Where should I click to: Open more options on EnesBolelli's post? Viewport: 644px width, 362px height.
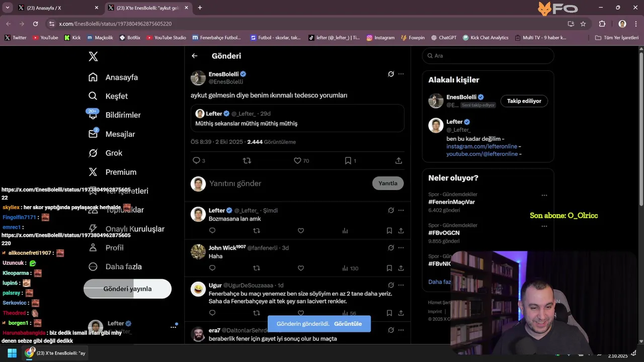[401, 74]
